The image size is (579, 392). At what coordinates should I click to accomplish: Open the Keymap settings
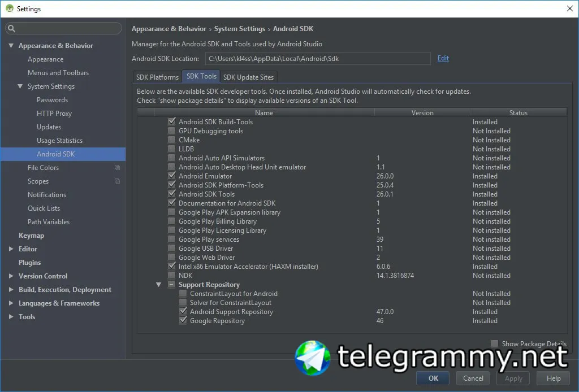[x=32, y=236]
